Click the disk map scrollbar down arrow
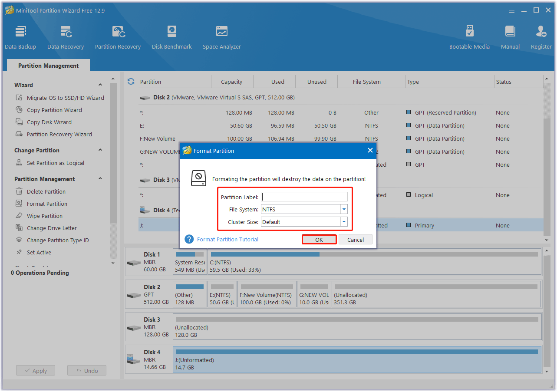The image size is (557, 392). pos(547,371)
